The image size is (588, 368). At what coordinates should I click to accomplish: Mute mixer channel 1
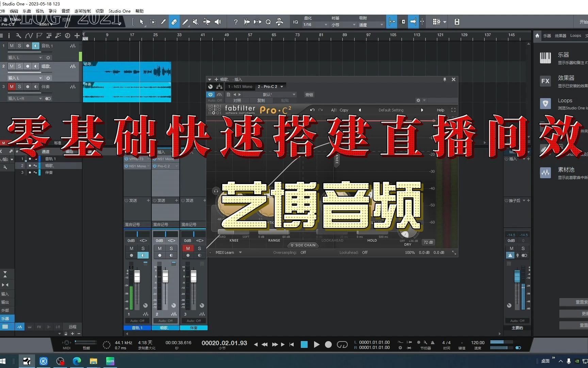click(131, 248)
